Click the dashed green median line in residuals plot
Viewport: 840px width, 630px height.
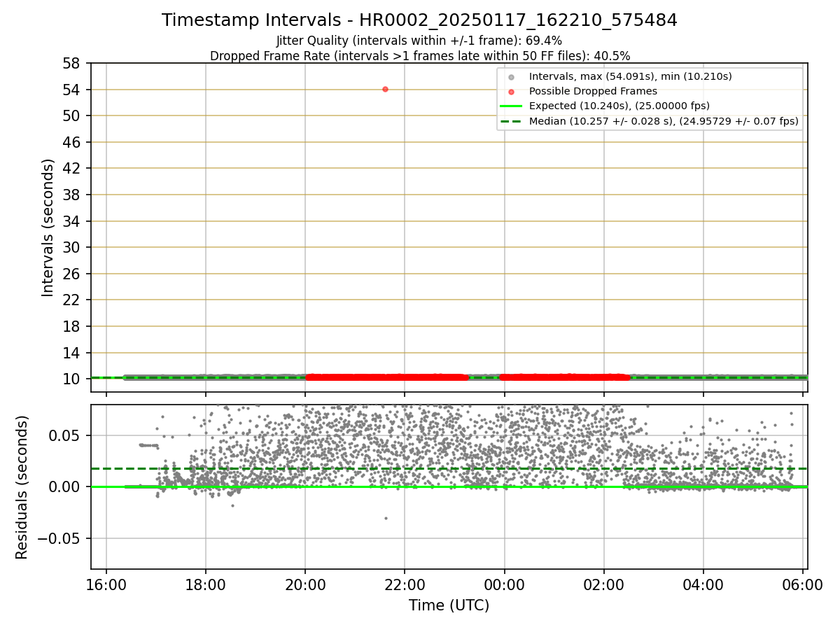point(449,468)
